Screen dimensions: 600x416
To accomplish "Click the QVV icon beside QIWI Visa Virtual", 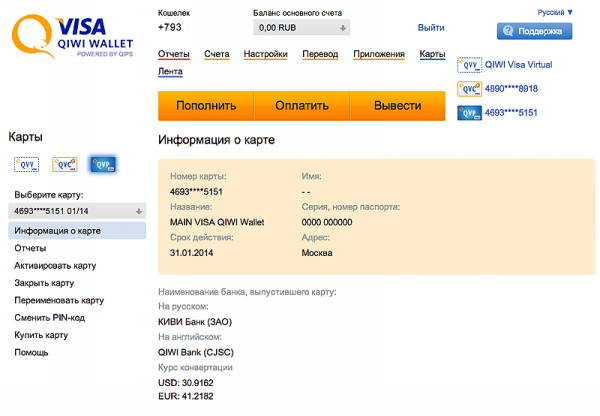I will point(470,65).
